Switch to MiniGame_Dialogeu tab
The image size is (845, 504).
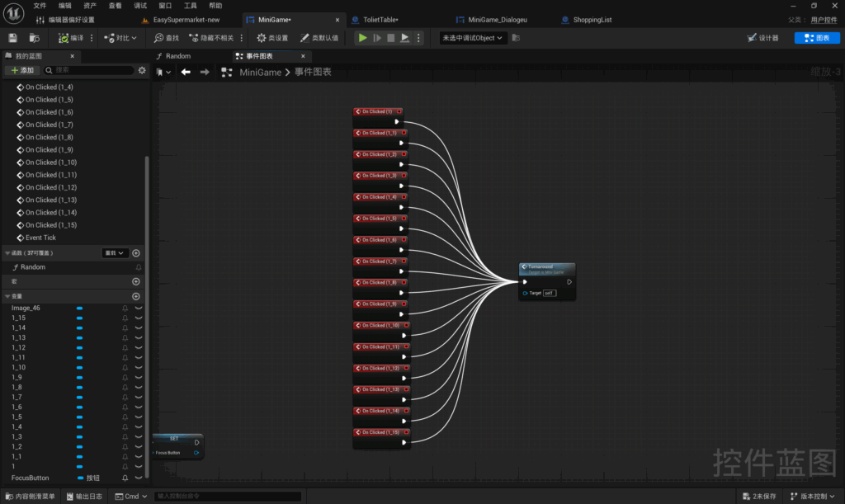coord(498,20)
